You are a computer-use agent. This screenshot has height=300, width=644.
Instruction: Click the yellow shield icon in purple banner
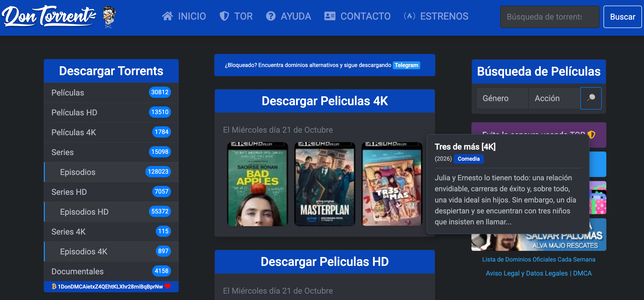592,134
